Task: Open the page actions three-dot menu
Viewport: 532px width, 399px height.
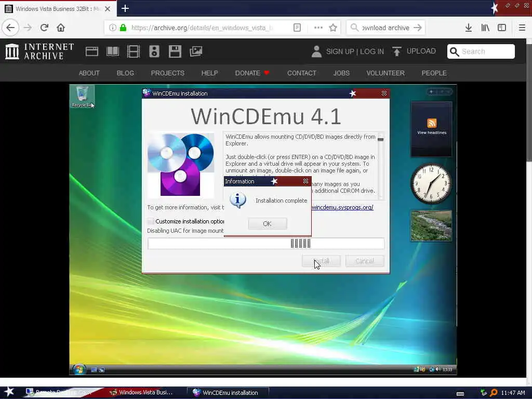Action: pyautogui.click(x=318, y=28)
